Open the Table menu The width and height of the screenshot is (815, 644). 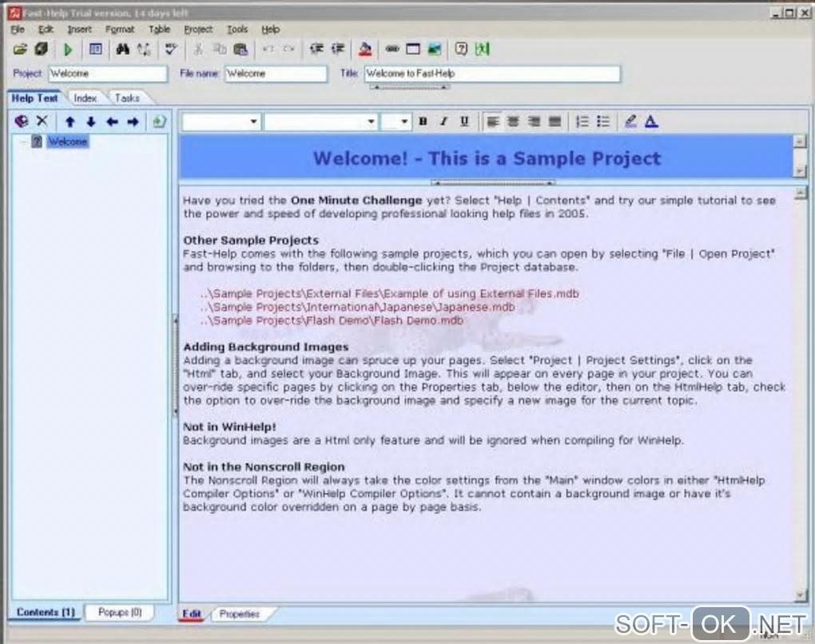[x=159, y=29]
